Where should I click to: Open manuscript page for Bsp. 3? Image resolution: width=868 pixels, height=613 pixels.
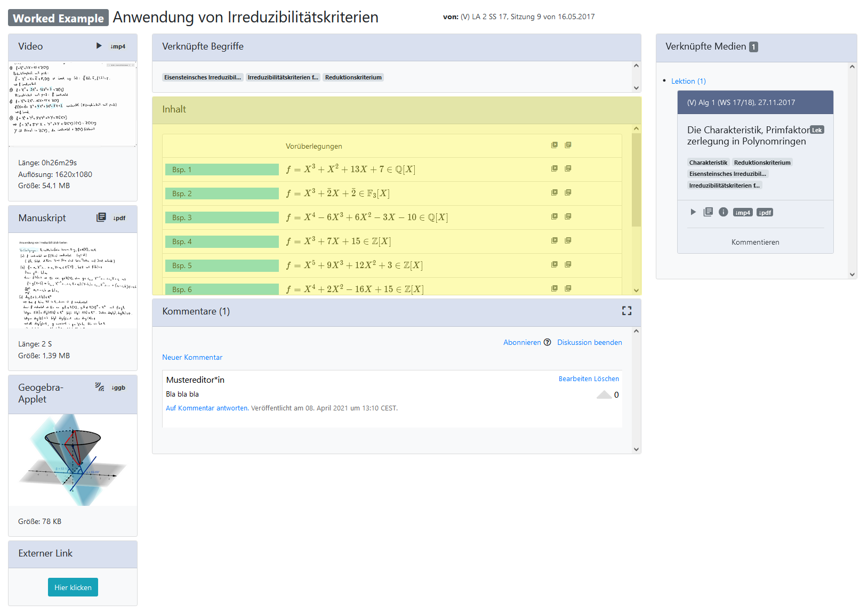tap(568, 216)
